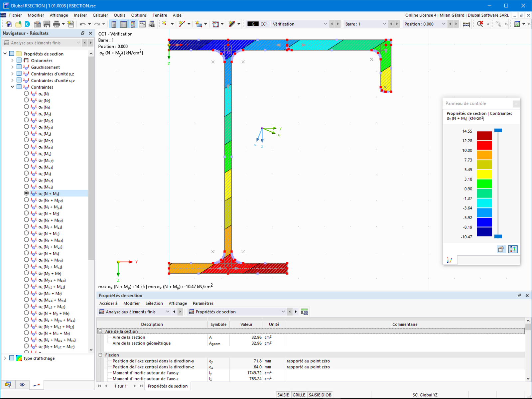Check the Ordonnées checkbox
The height and width of the screenshot is (399, 532).
[19, 60]
